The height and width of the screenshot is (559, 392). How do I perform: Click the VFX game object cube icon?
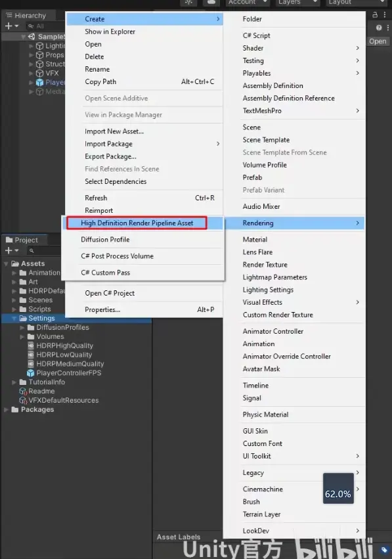point(39,74)
